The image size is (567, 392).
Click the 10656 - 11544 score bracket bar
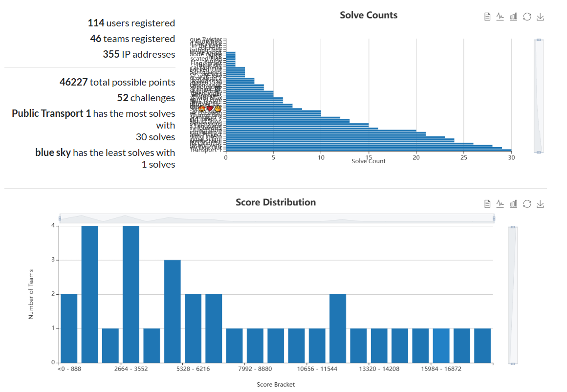pyautogui.click(x=317, y=345)
